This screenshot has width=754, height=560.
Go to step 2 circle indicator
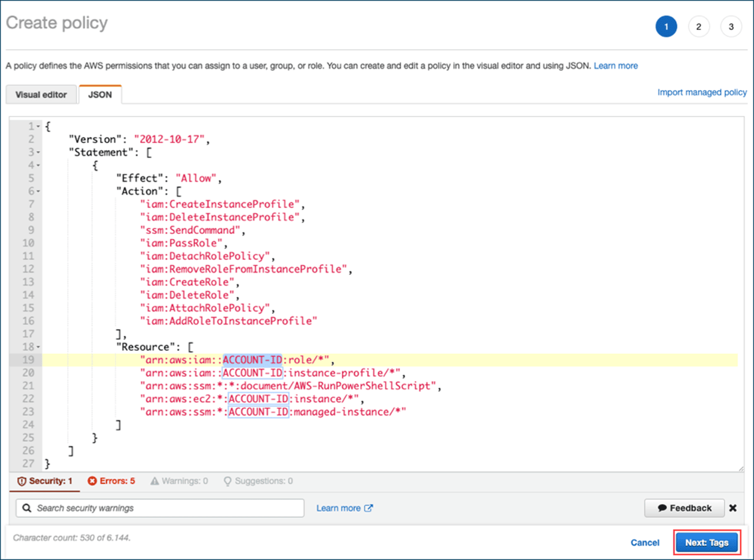699,26
